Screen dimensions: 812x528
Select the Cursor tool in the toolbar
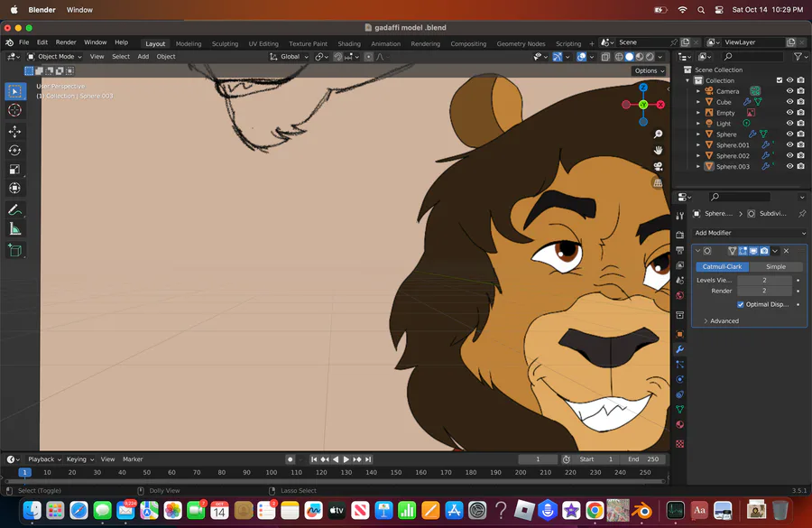(x=14, y=110)
